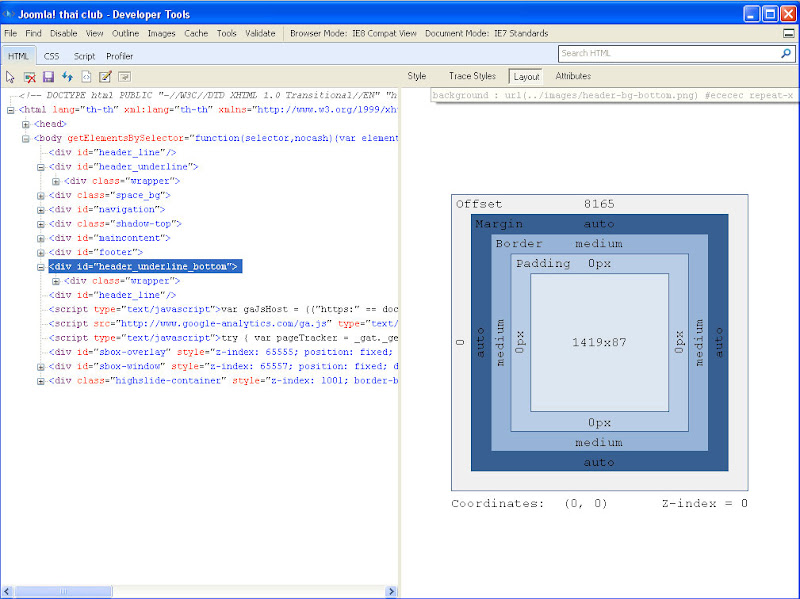Expand the shadow-top div
The width and height of the screenshot is (800, 599).
pos(41,224)
